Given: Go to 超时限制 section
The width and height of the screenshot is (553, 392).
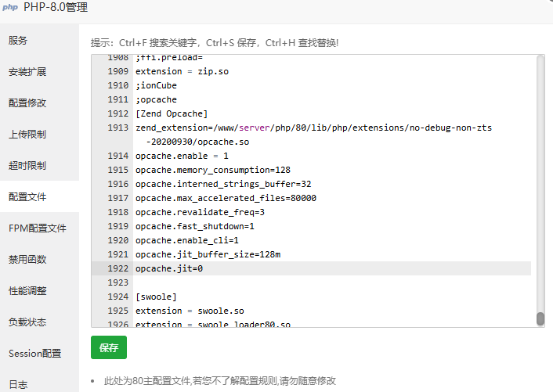Looking at the screenshot, I should pos(27,165).
